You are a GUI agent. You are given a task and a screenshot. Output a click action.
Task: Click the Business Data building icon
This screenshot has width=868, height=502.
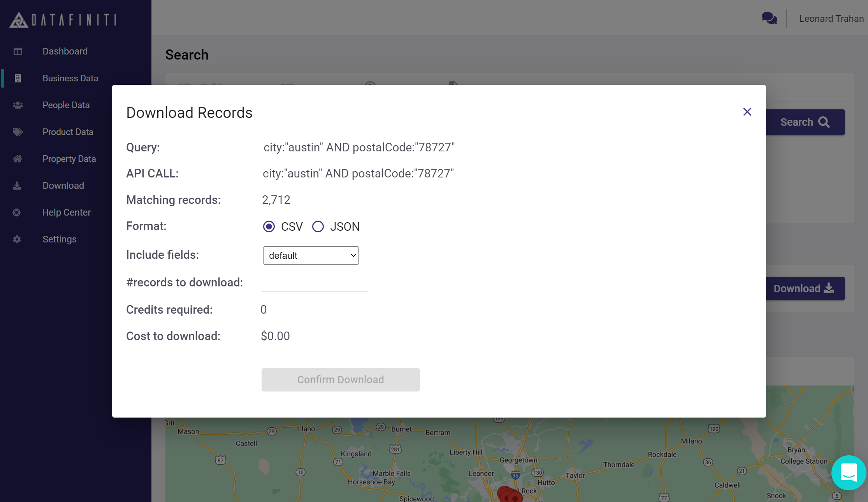[x=18, y=78]
